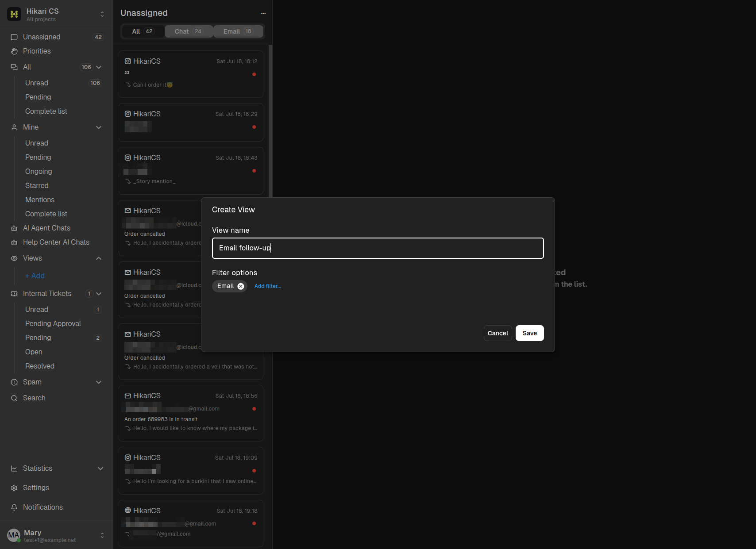
Task: Click the Unassigned chat bubble icon in sidebar
Action: [14, 37]
